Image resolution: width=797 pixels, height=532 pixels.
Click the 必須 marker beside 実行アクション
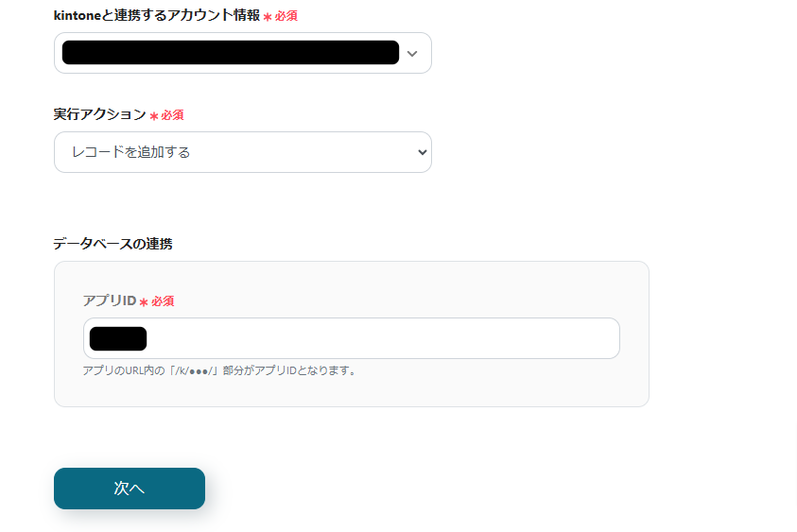[x=172, y=115]
